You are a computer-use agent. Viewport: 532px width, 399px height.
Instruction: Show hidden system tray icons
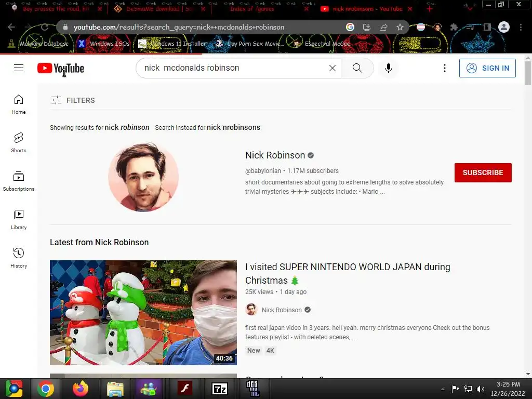click(443, 389)
